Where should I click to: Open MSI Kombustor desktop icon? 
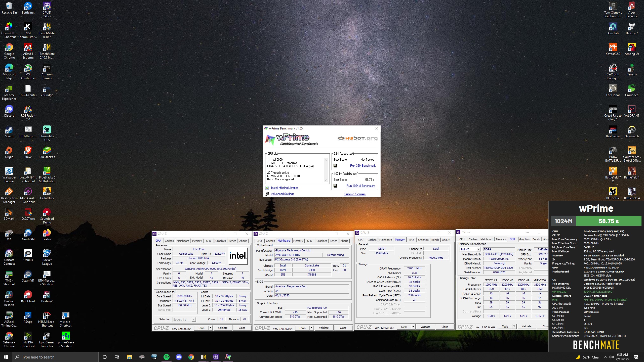tap(28, 30)
